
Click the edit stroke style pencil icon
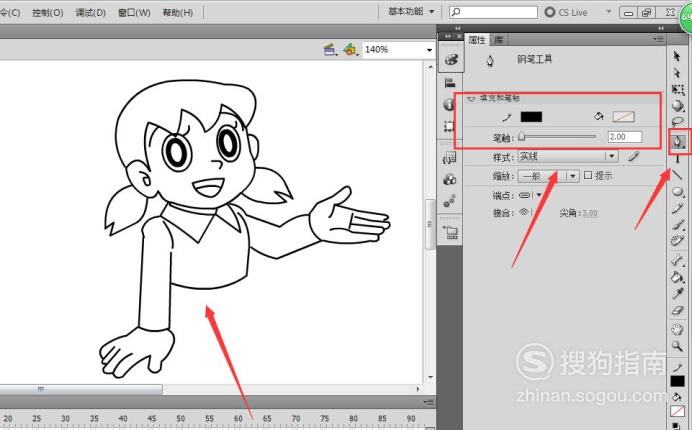(634, 157)
